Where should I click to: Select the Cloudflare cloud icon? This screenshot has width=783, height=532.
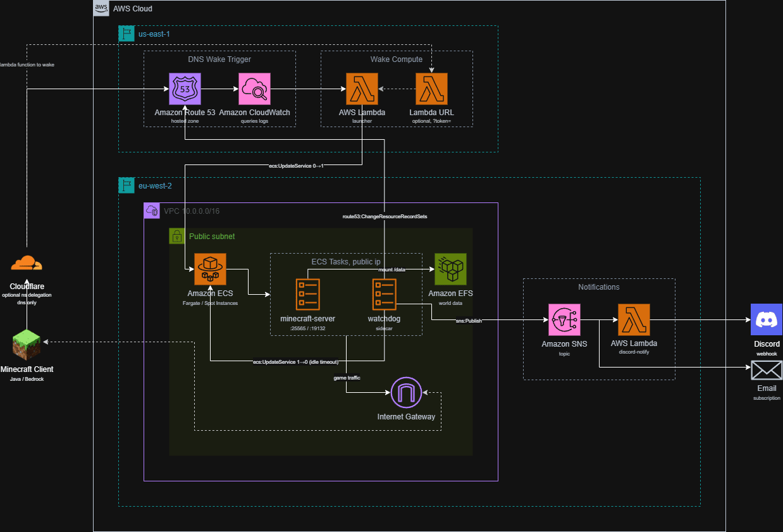click(27, 263)
